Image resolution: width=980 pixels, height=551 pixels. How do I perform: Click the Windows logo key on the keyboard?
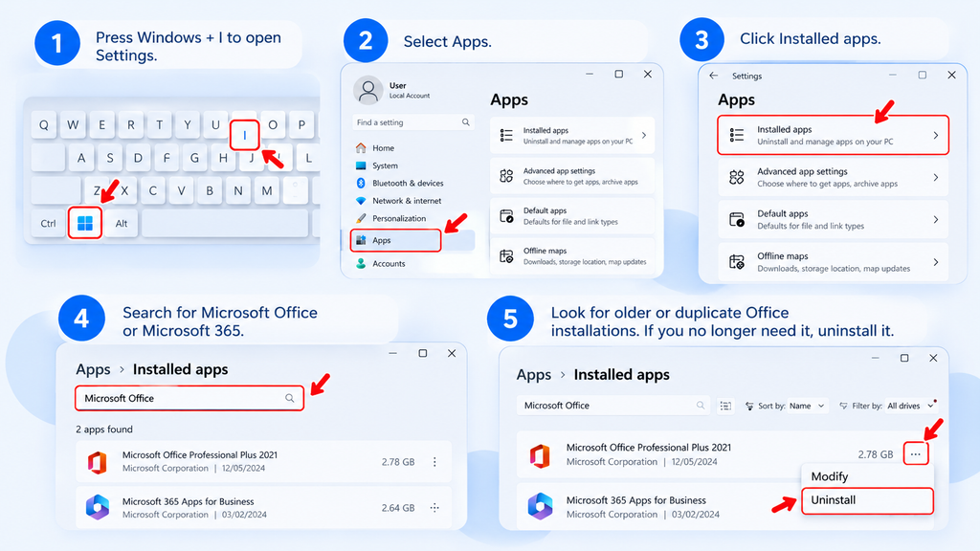coord(85,223)
